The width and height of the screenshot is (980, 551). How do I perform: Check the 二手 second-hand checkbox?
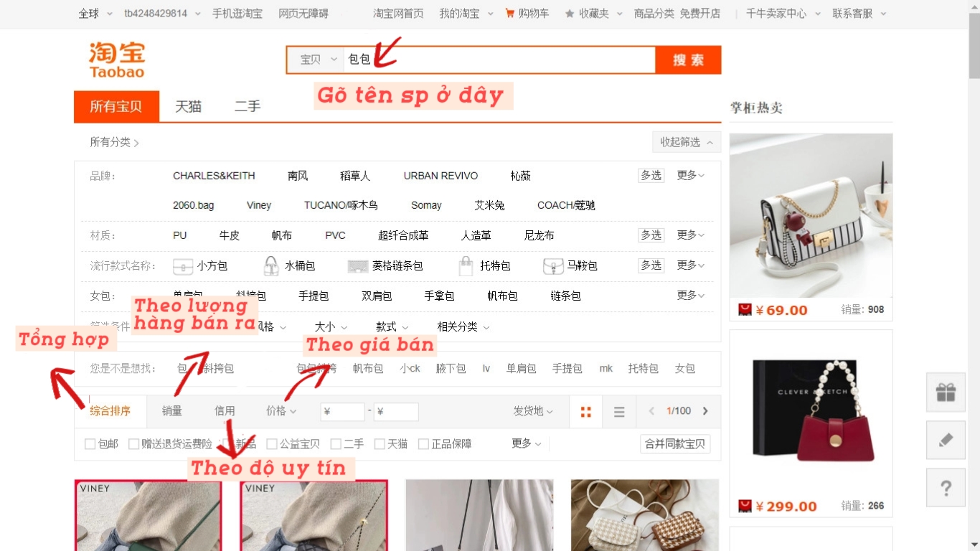point(336,444)
